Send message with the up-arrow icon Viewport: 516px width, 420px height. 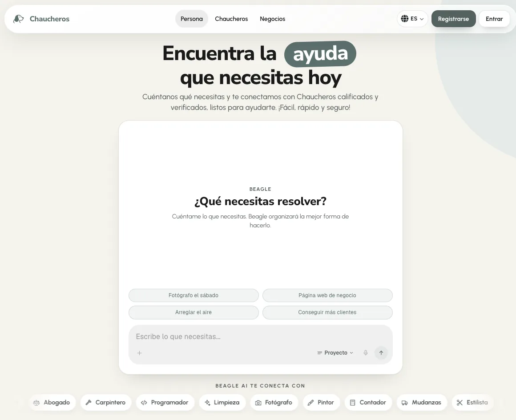(x=381, y=353)
